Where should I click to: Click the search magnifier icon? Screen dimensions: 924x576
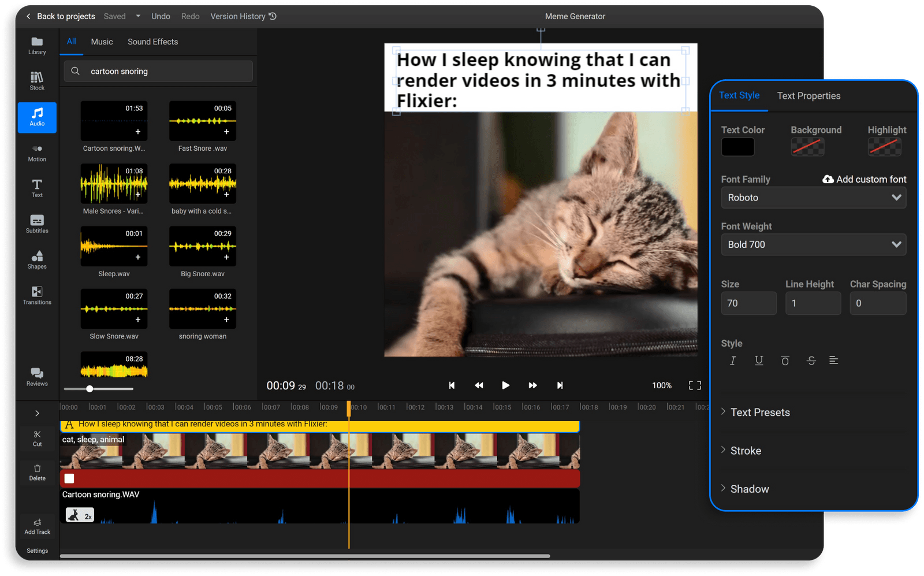click(75, 71)
